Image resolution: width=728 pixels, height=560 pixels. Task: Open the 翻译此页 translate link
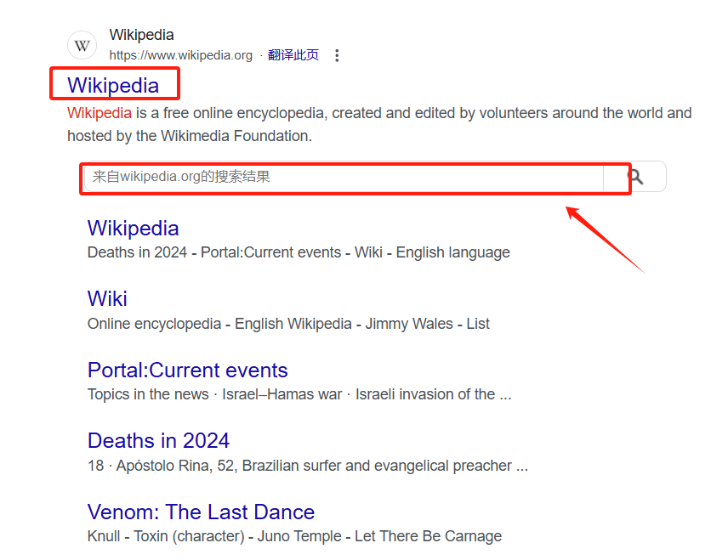[293, 54]
